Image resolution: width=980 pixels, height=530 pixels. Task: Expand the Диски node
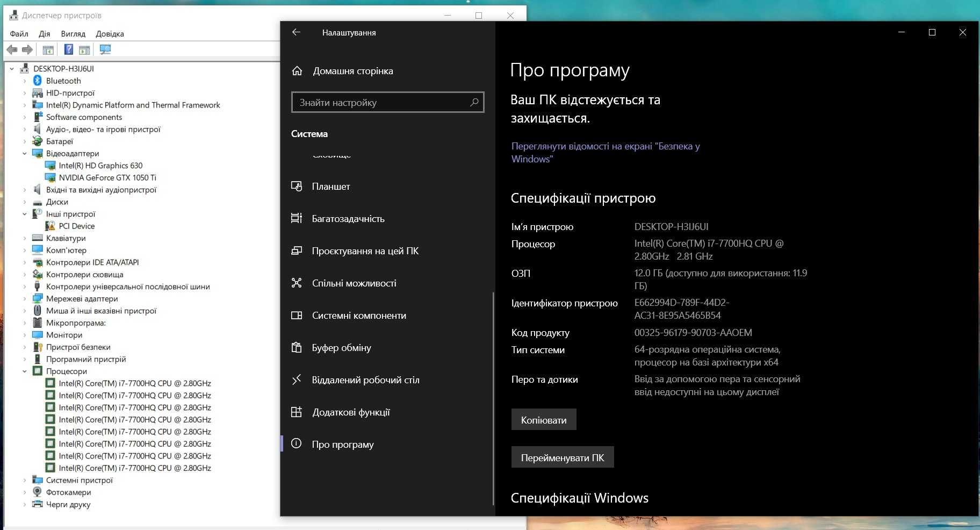[x=25, y=202]
